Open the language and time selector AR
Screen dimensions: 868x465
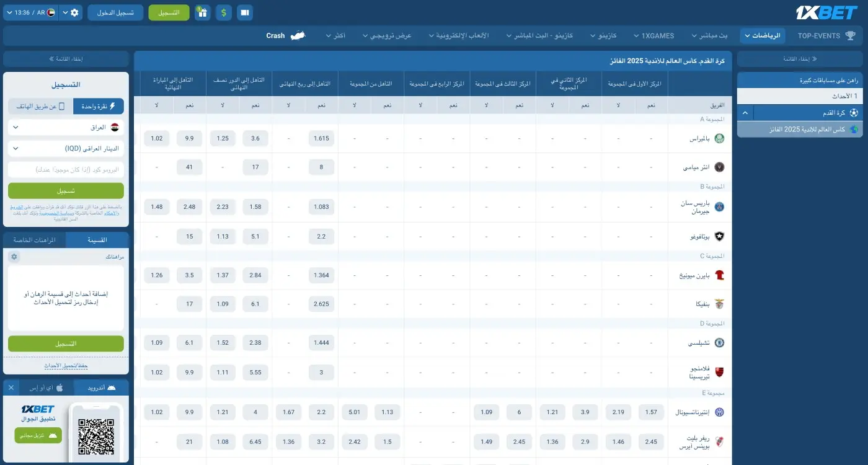coord(30,12)
